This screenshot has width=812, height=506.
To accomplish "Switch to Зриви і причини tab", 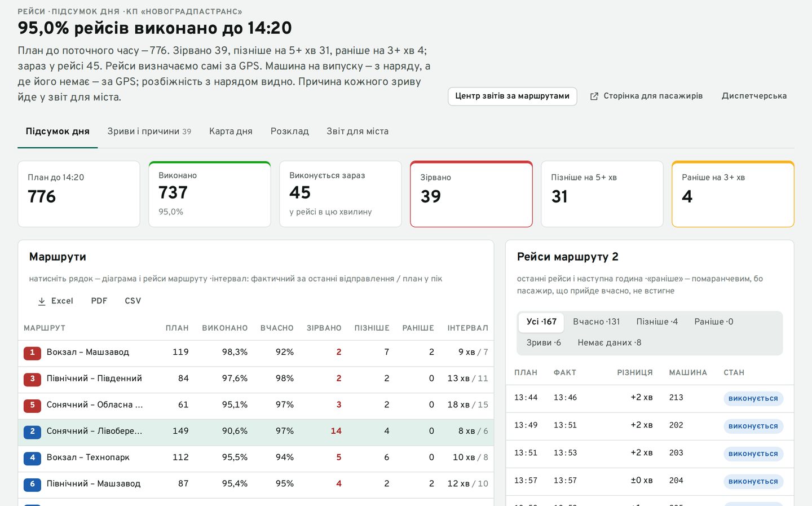I will (149, 131).
